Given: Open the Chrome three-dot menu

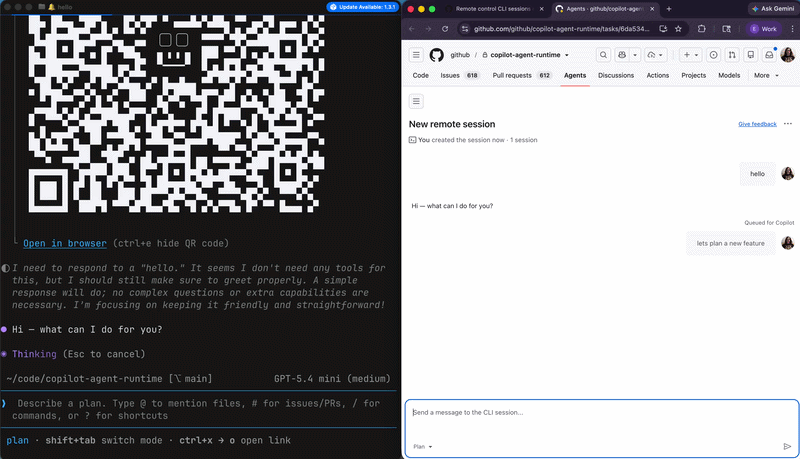Looking at the screenshot, I should 792,29.
